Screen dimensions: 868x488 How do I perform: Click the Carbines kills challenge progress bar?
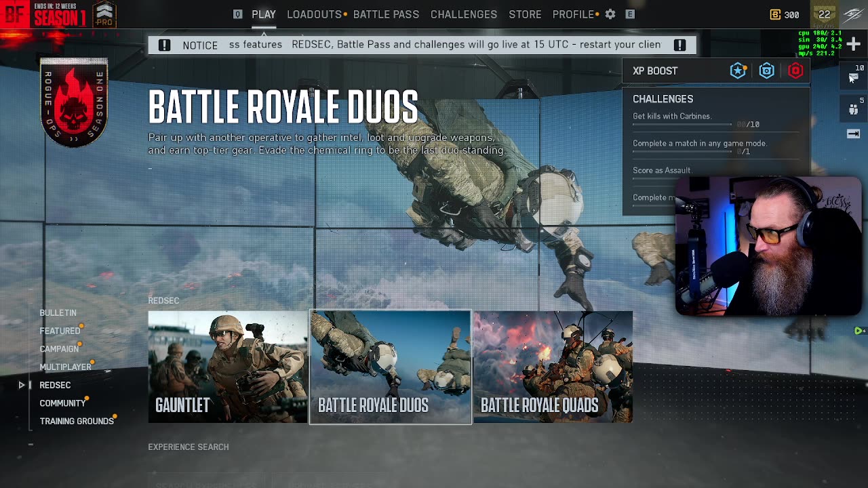[682, 125]
